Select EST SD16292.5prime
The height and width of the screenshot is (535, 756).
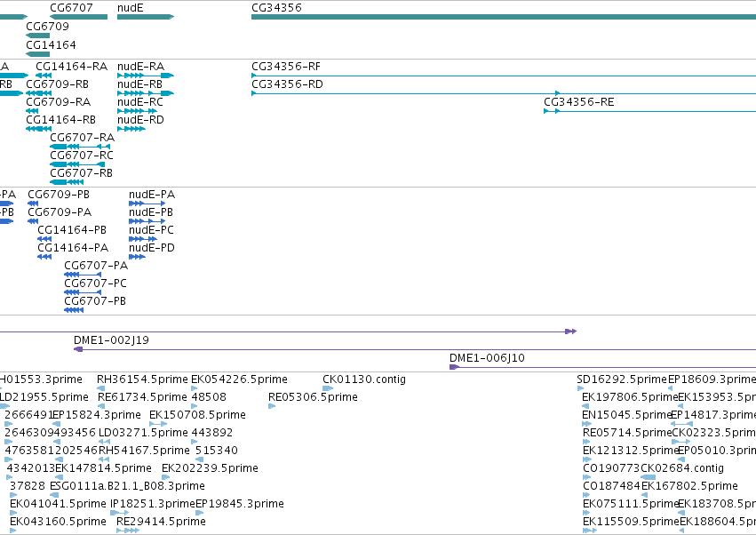(580, 388)
